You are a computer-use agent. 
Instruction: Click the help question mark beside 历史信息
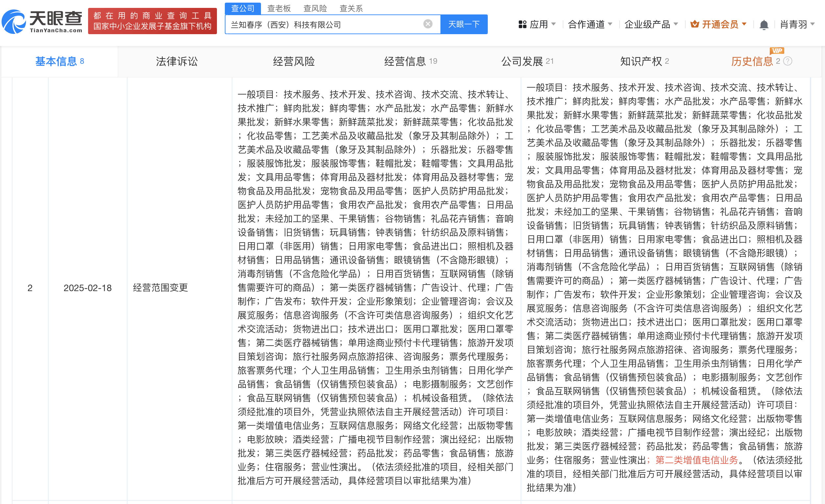[788, 61]
